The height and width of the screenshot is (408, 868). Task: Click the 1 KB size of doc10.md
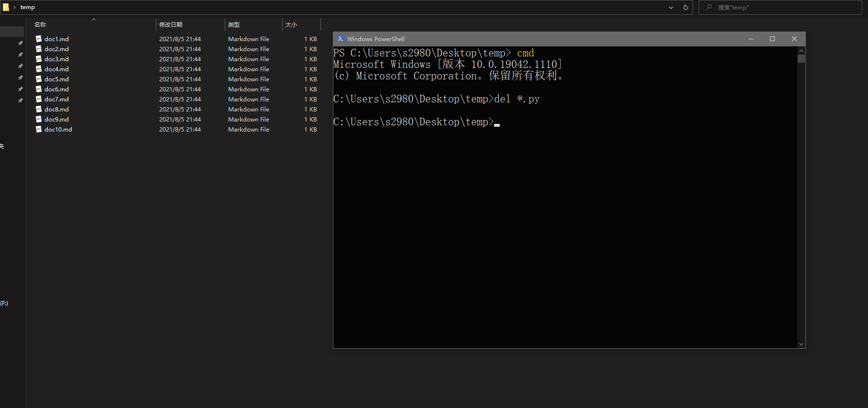point(311,129)
